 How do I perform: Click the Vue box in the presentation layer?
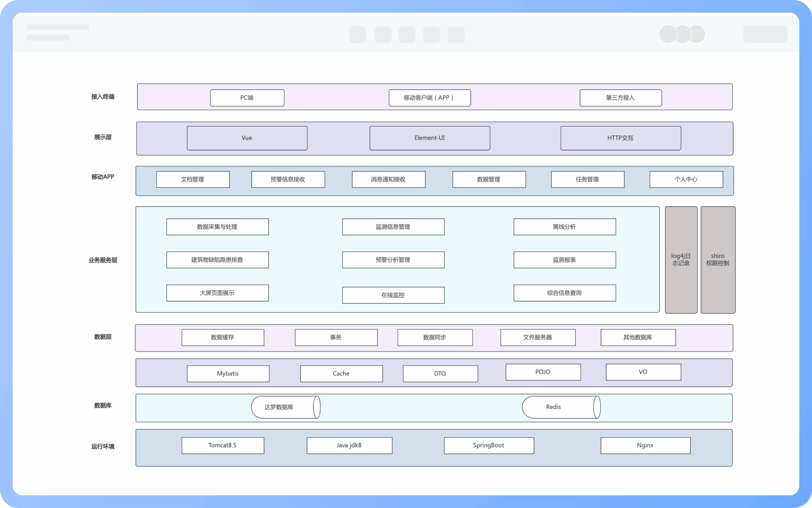pyautogui.click(x=247, y=138)
